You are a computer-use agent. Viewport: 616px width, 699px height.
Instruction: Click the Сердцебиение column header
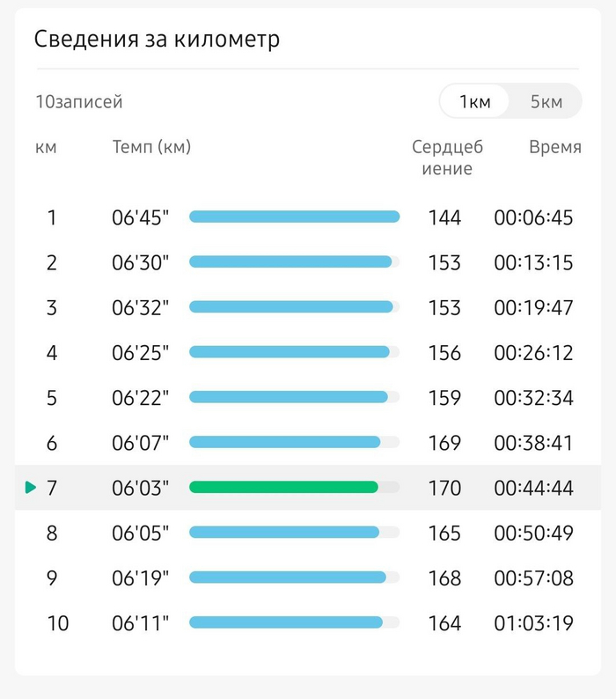447,158
